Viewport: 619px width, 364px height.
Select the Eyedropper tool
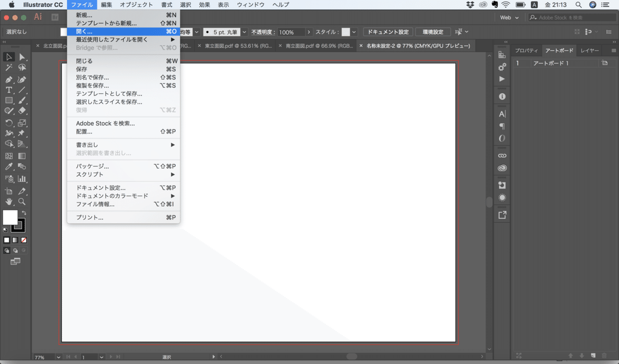9,167
